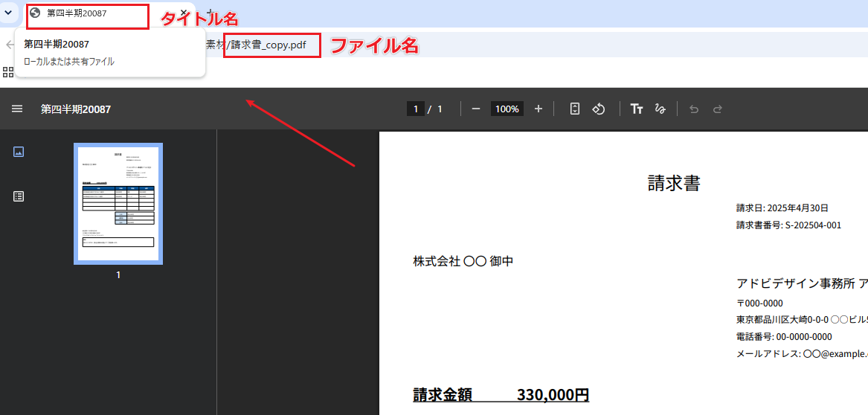Click the zoom in plus button
868x415 pixels.
point(538,109)
